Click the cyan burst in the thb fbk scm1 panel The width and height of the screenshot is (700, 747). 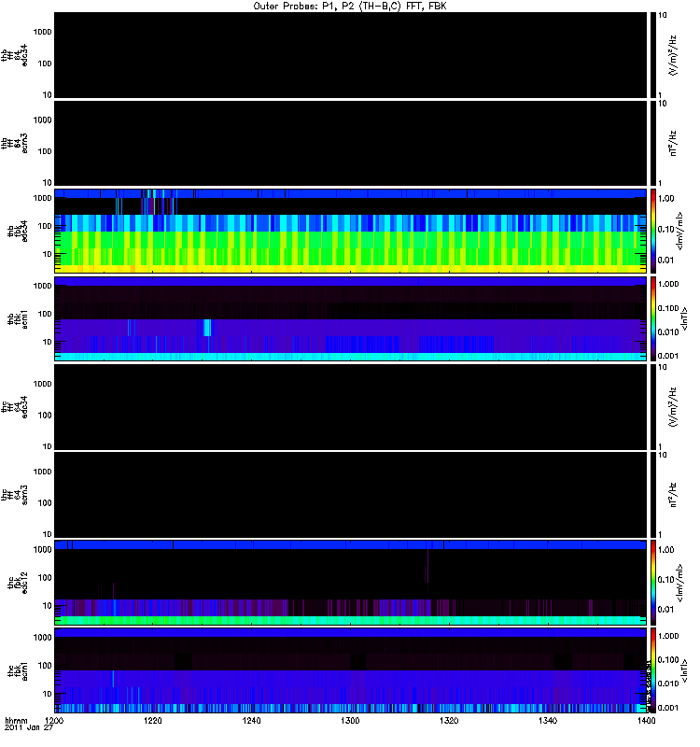(207, 328)
